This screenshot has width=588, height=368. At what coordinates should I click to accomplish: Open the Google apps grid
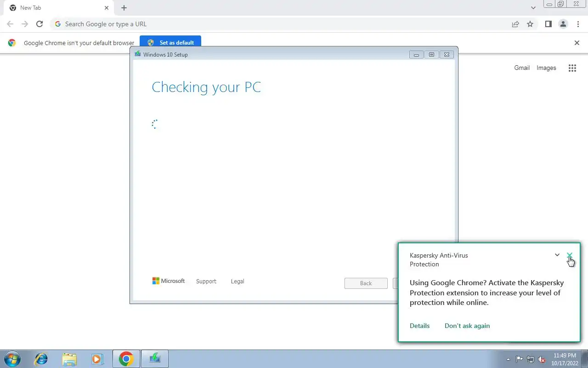pos(572,68)
